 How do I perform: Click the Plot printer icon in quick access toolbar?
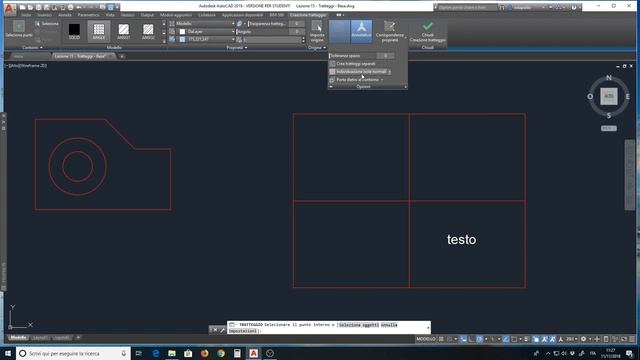(x=71, y=7)
